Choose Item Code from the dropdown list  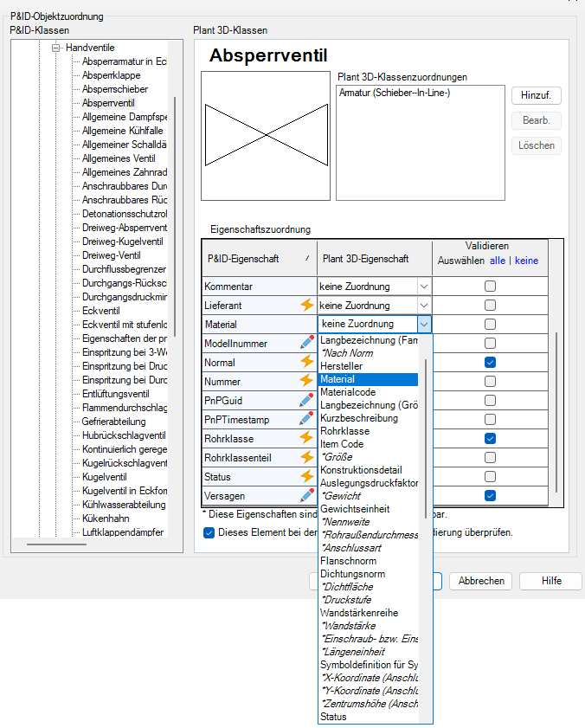pos(369,444)
